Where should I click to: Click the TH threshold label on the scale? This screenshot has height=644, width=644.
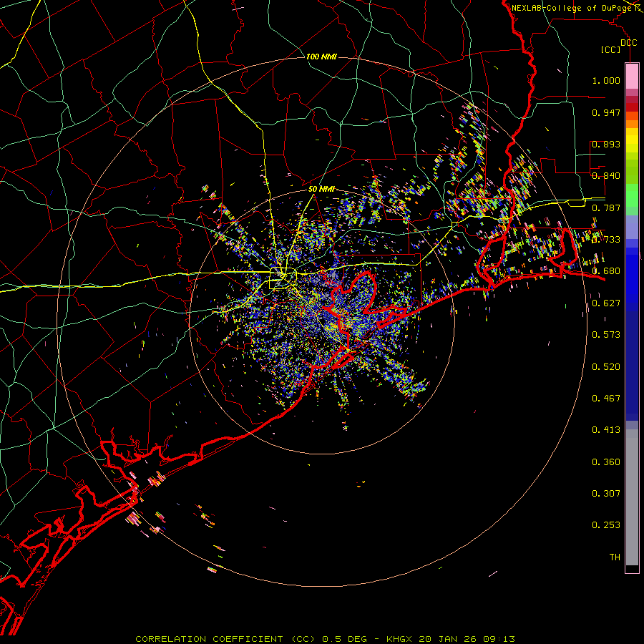[615, 557]
